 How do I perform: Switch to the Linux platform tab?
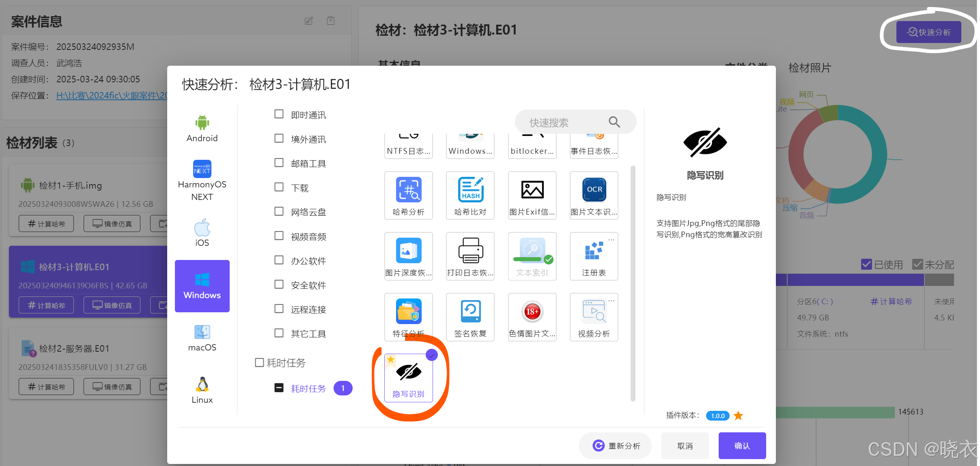(x=202, y=390)
